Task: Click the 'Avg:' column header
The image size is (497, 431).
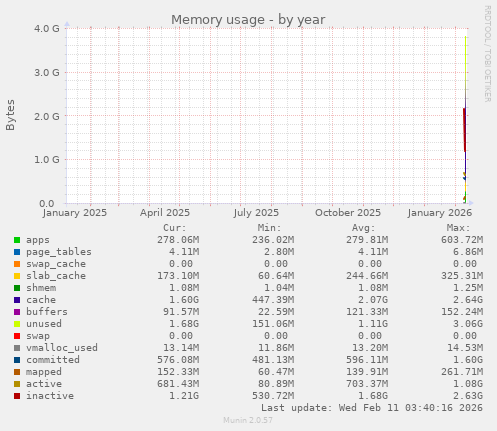Action: pyautogui.click(x=364, y=228)
